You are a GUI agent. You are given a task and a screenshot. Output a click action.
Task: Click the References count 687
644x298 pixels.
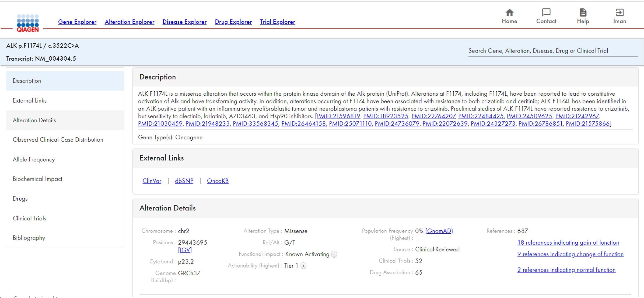click(523, 231)
